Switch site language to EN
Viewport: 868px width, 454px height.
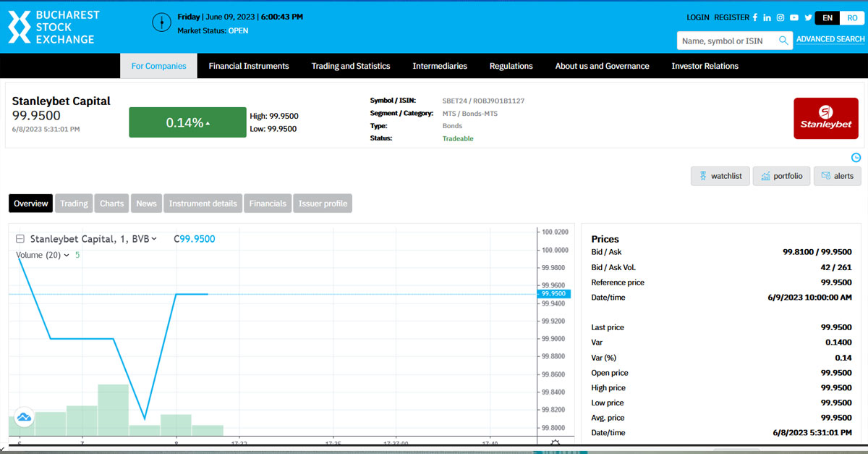[x=827, y=18]
